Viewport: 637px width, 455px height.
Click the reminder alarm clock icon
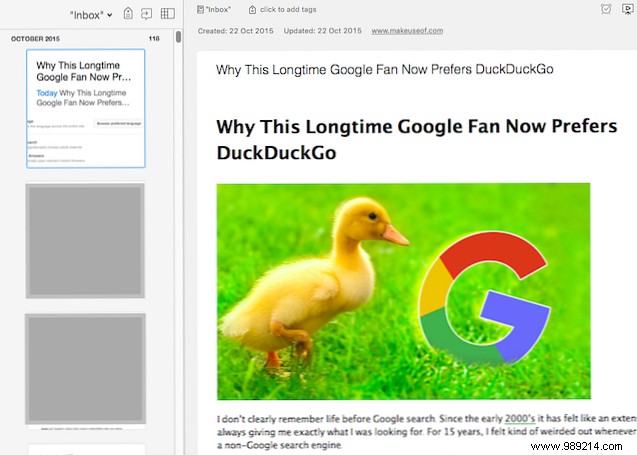(606, 9)
